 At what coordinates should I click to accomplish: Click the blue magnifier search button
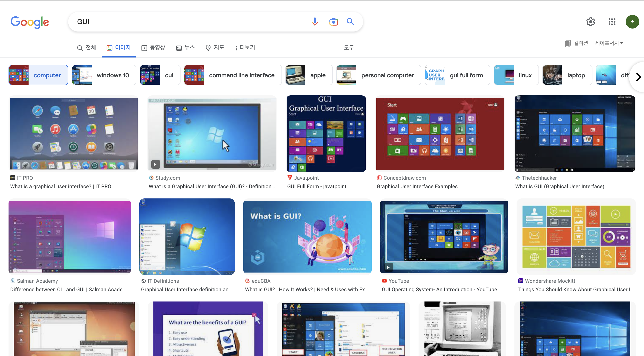tap(350, 22)
